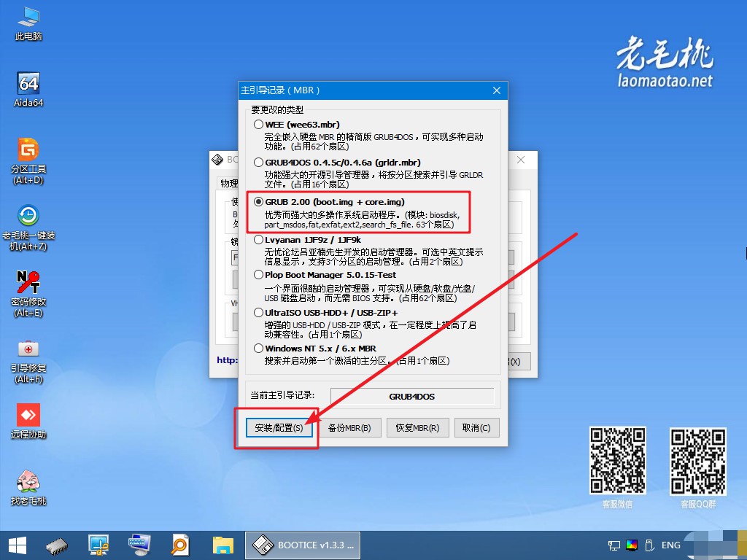
Task: Launch Aida64 from the desktop
Action: (x=28, y=90)
